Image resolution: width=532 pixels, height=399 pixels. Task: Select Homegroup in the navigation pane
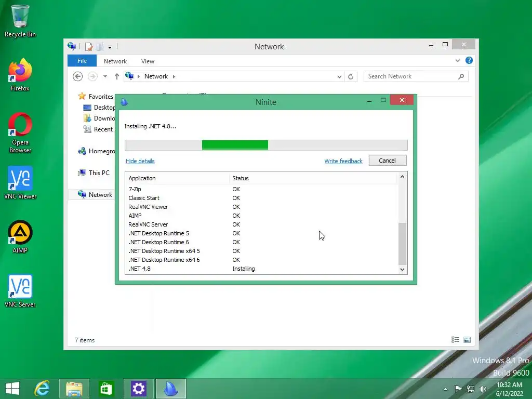point(96,151)
